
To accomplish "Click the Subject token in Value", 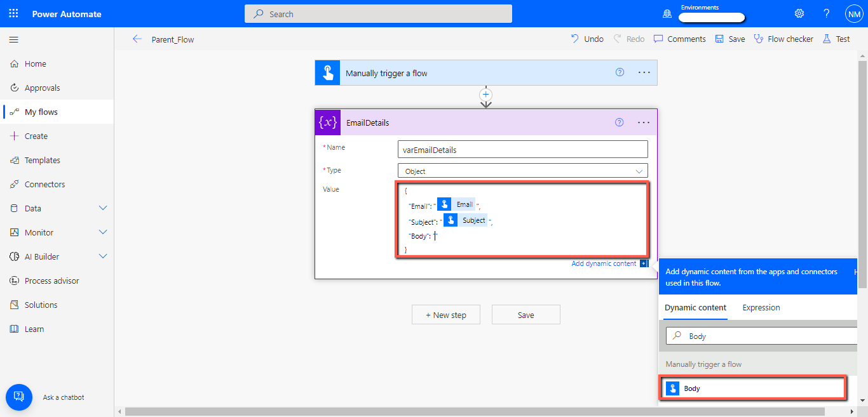I will (x=466, y=220).
